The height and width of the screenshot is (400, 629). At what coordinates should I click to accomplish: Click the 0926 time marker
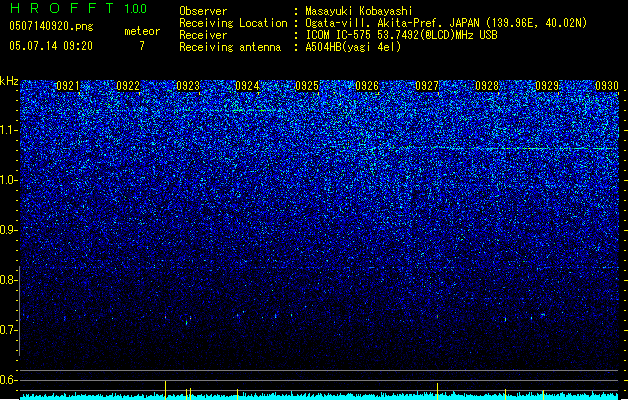tap(367, 86)
